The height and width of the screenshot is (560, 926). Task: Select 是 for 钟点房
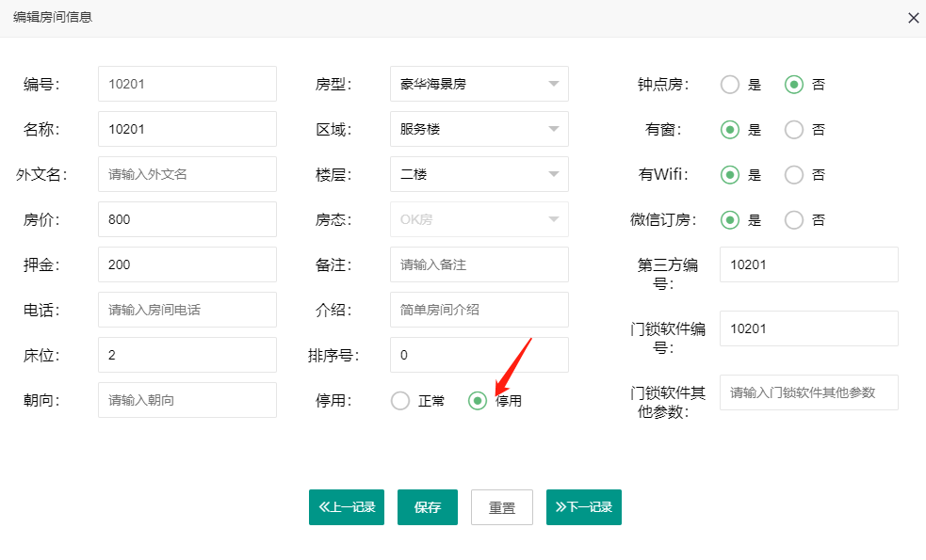730,85
